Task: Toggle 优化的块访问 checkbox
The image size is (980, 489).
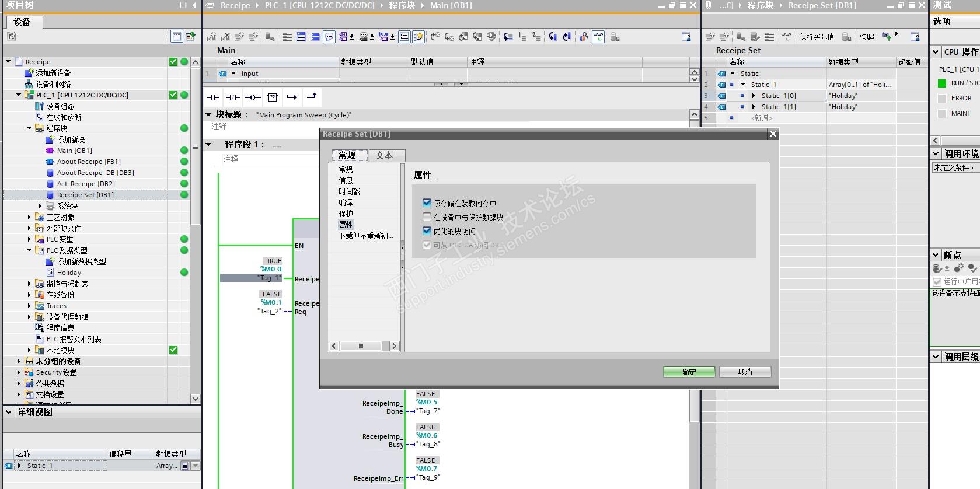Action: coord(427,231)
